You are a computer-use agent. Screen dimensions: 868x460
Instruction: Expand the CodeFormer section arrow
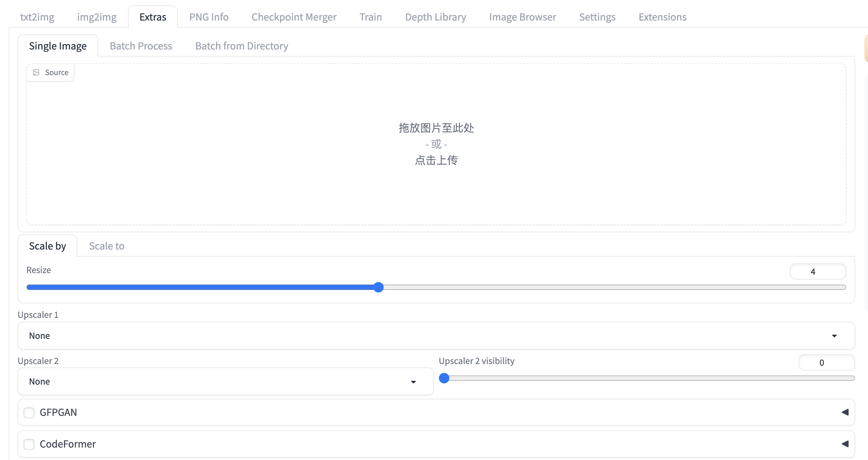coord(845,444)
